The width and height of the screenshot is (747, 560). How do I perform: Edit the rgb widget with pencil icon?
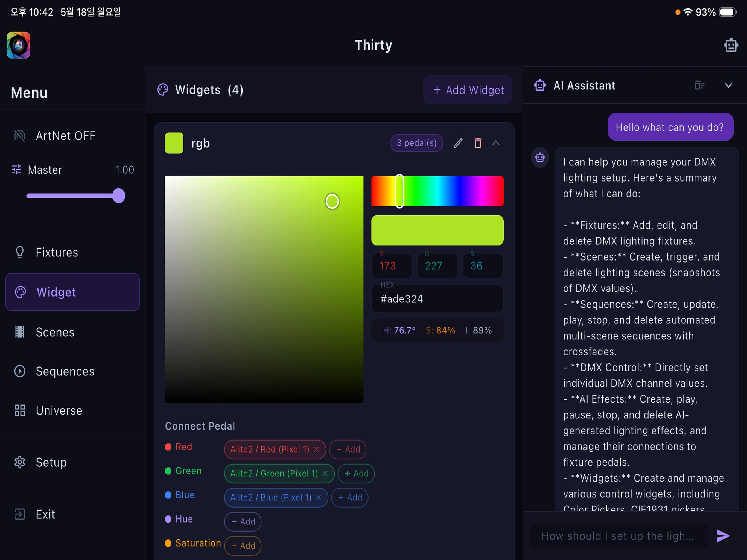458,143
